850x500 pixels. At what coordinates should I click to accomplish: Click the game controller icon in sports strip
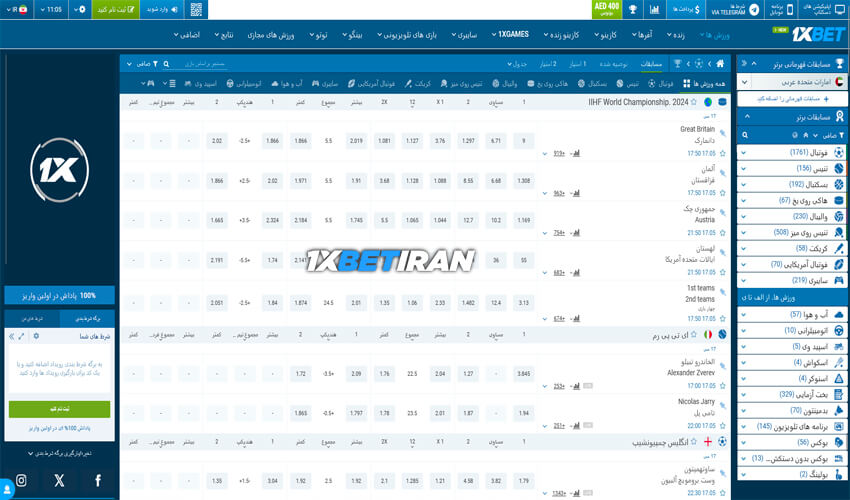click(x=150, y=84)
